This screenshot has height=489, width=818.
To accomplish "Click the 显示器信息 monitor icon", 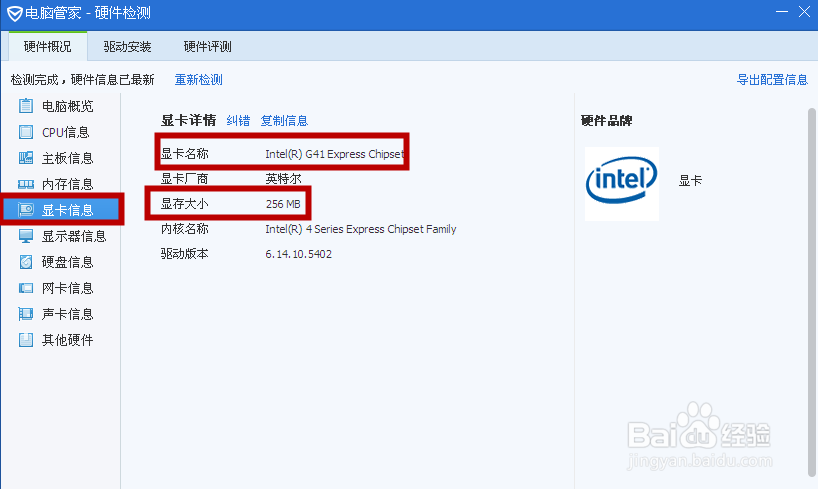I will (x=26, y=236).
